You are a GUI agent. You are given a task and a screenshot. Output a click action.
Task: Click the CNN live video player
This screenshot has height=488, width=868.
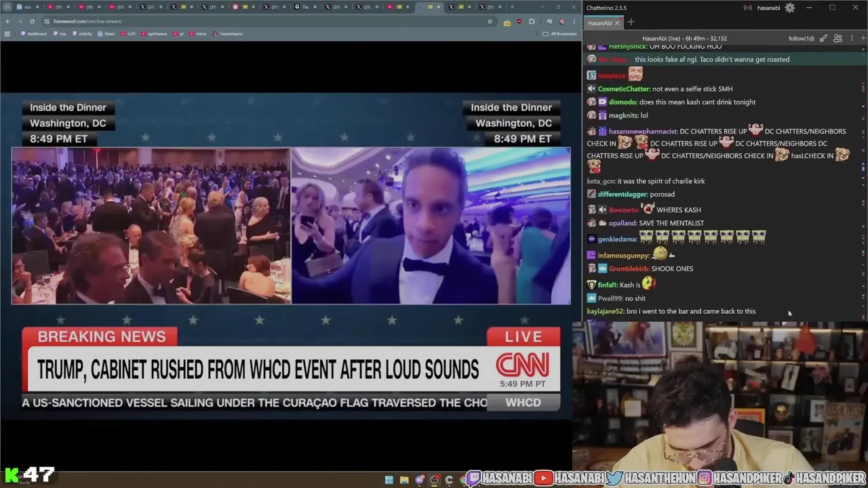(291, 255)
